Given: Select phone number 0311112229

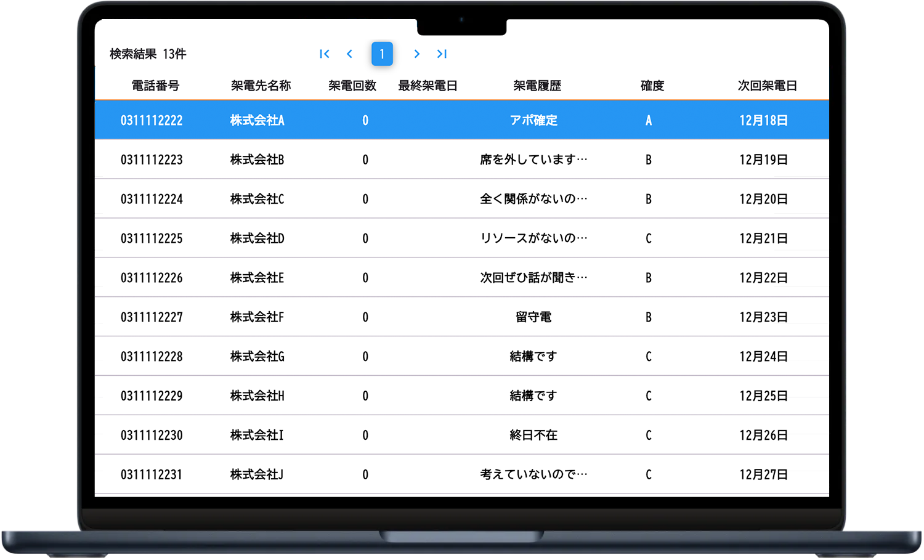Looking at the screenshot, I should (x=152, y=397).
